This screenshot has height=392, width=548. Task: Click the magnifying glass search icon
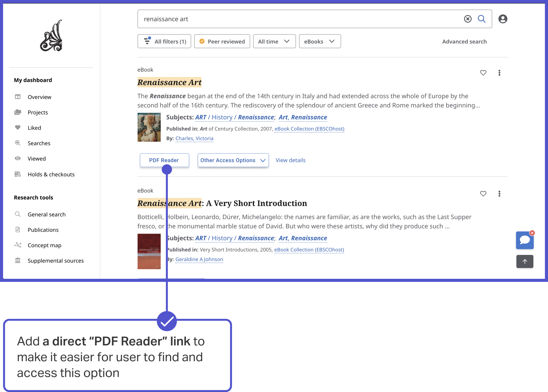(x=482, y=19)
